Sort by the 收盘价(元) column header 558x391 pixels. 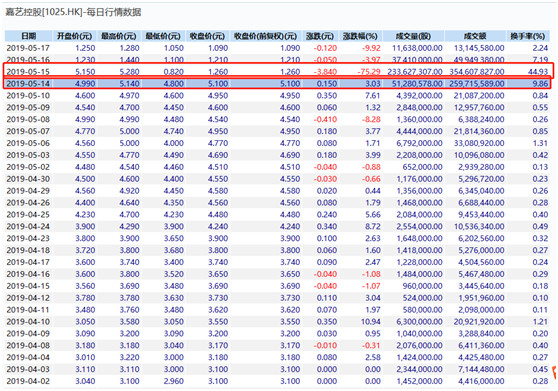click(207, 36)
